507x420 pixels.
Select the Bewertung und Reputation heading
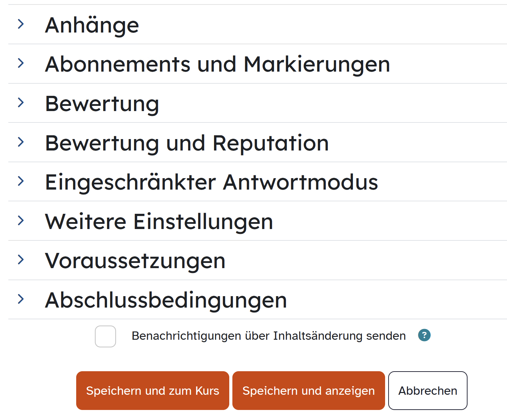pos(187,143)
